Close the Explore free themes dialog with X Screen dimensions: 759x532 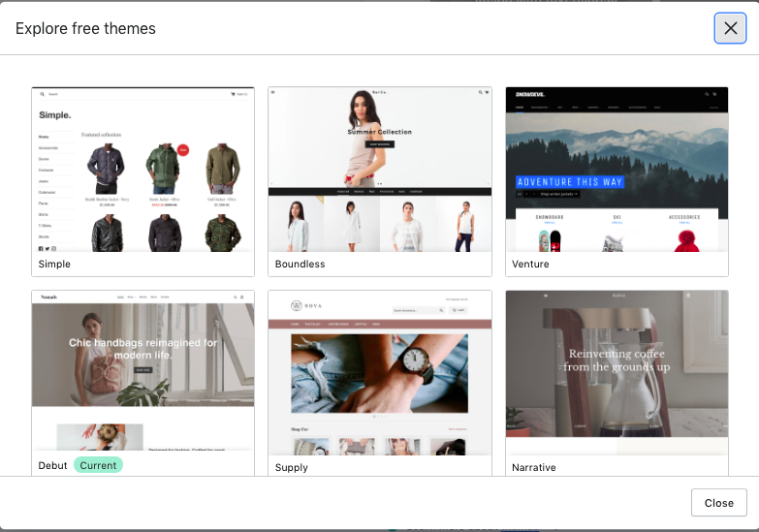730,28
